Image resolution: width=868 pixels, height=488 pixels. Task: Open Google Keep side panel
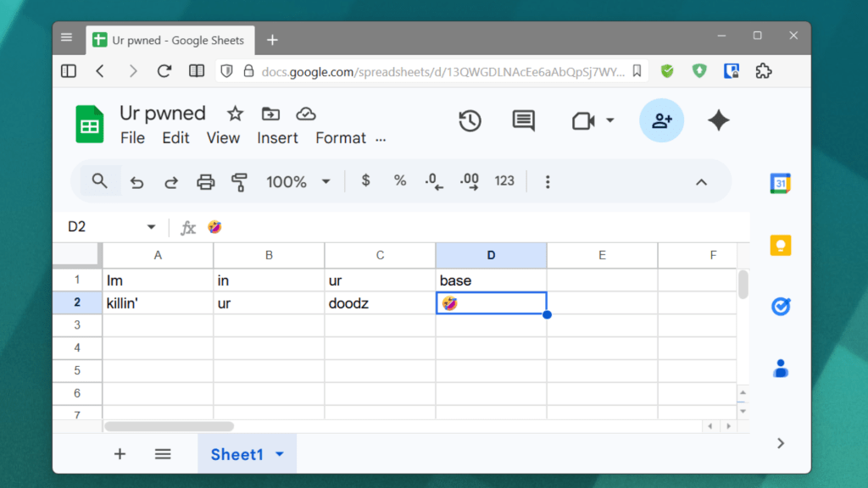[x=780, y=245]
